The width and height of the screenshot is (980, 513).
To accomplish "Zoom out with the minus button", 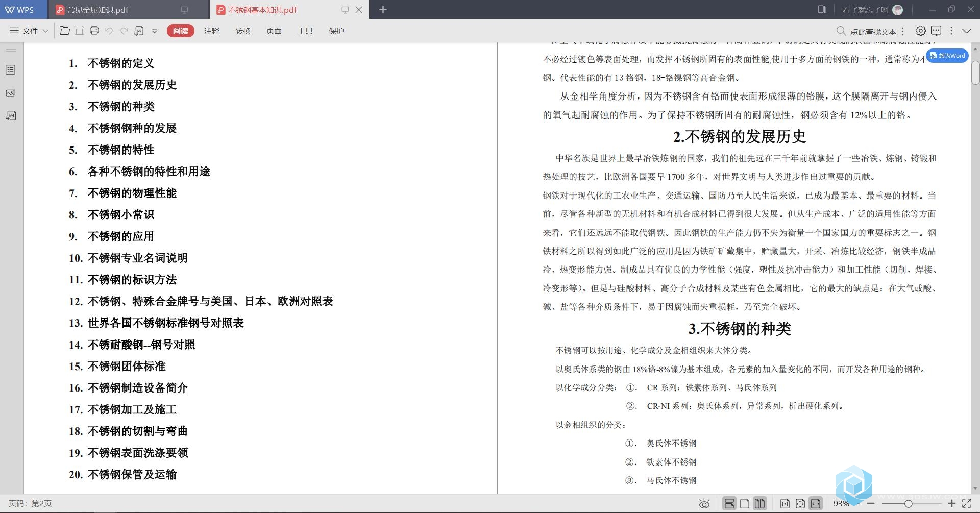I will (871, 504).
